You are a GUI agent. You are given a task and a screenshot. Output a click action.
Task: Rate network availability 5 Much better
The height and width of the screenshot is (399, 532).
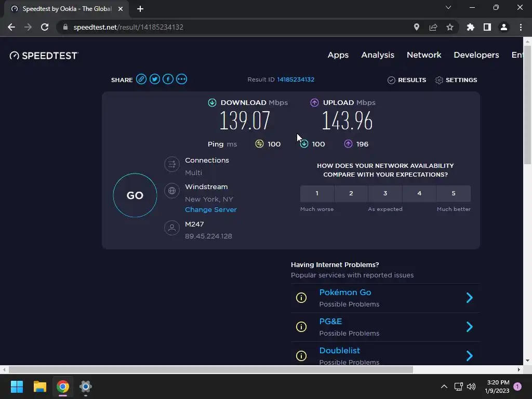point(453,193)
